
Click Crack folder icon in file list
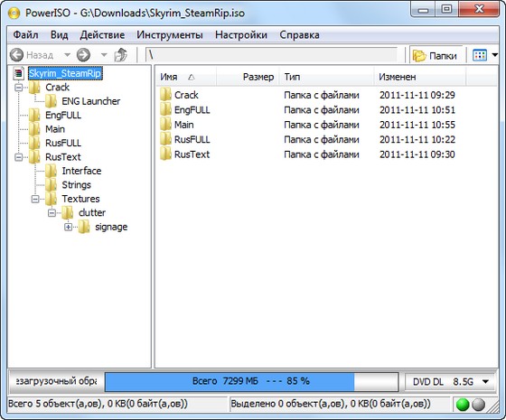point(165,95)
